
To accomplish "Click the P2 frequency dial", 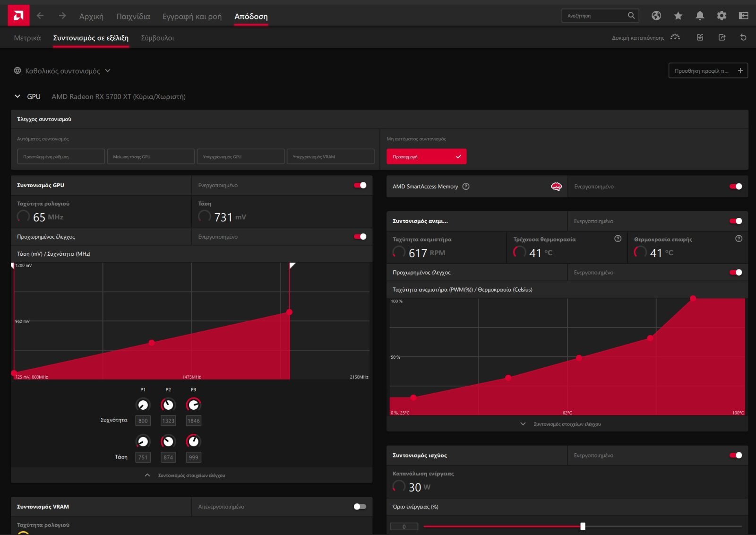I will coord(168,405).
